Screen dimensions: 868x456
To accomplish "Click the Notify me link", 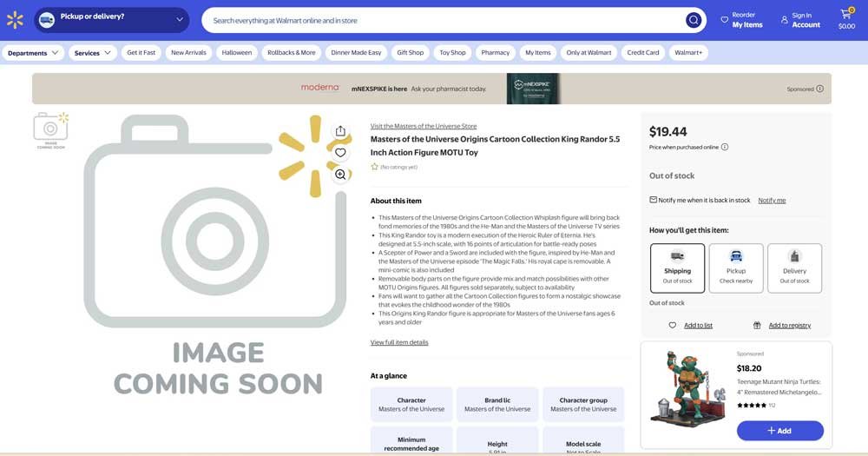I will click(772, 200).
